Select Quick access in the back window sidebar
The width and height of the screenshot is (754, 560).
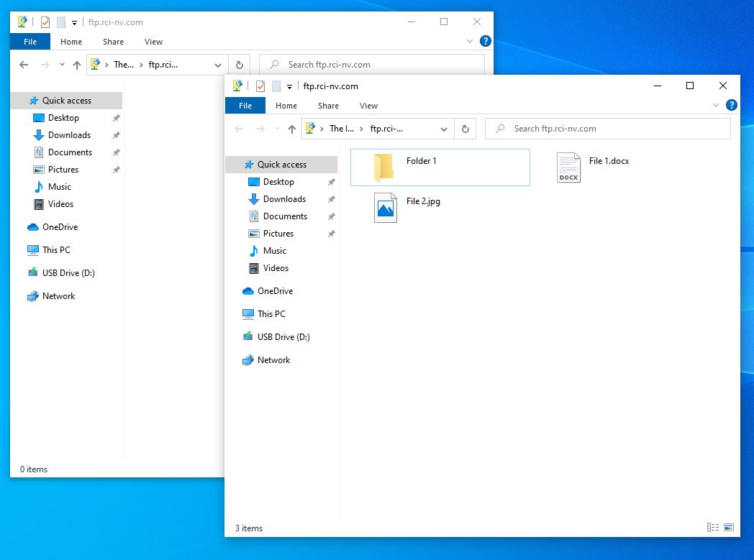coord(66,101)
